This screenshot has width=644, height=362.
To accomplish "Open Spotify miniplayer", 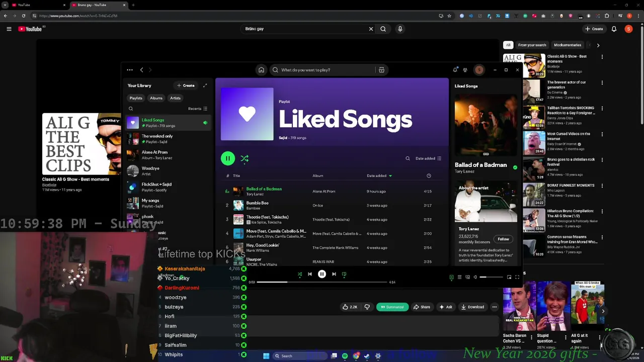I will [x=509, y=277].
